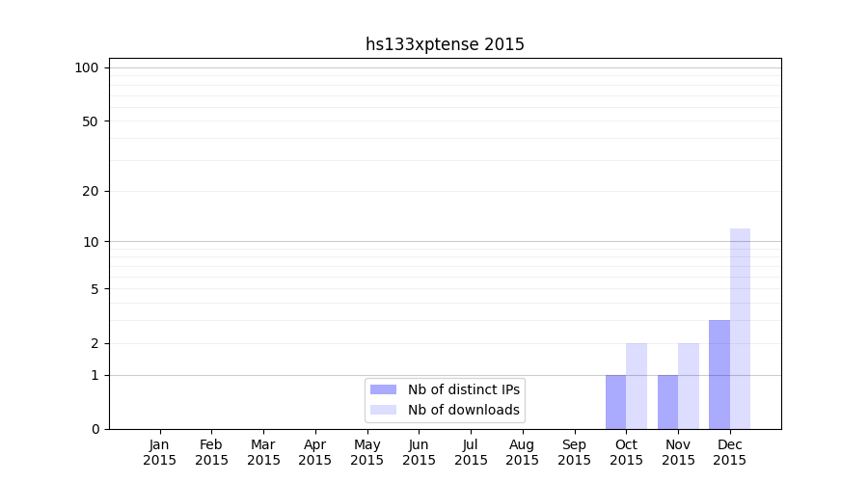The width and height of the screenshot is (868, 482).
Task: Click the 'Sep 2015' x-axis label
Action: click(574, 452)
